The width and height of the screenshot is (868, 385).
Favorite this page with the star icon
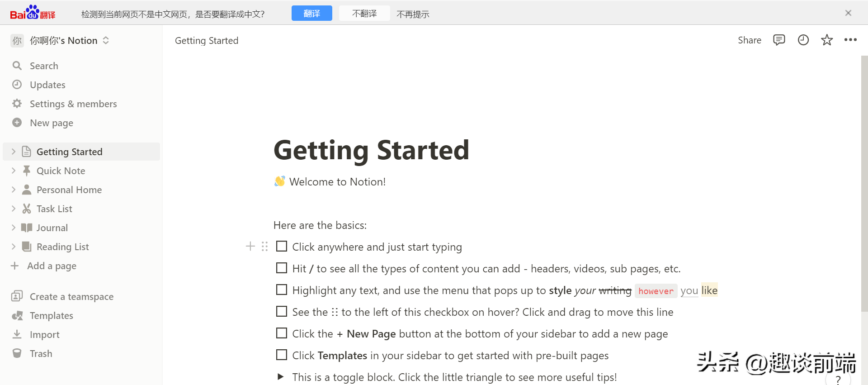tap(827, 40)
